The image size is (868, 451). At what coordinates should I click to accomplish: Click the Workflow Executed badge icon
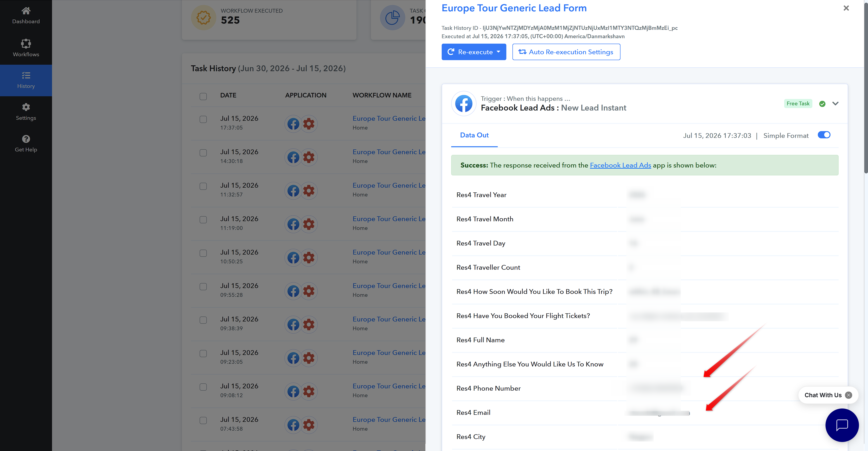[x=203, y=18]
